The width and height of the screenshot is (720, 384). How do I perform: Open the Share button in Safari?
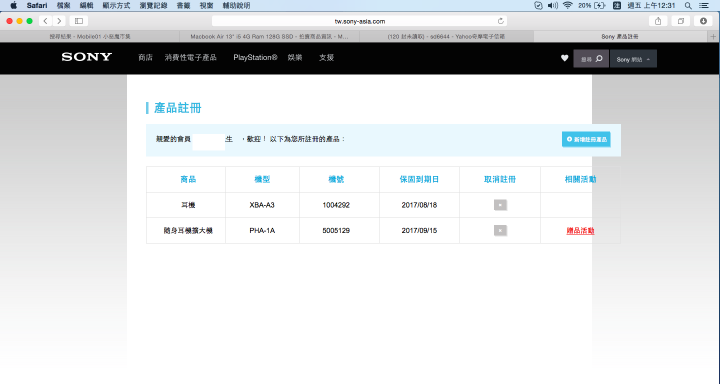pos(658,21)
